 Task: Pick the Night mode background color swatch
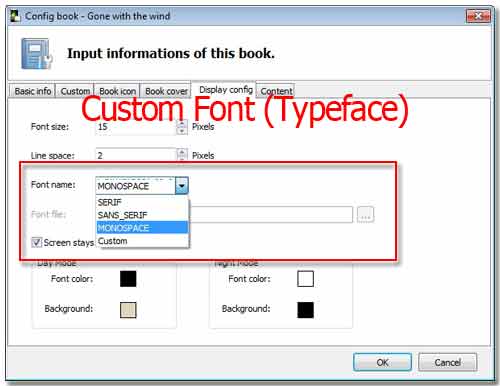[x=305, y=310]
